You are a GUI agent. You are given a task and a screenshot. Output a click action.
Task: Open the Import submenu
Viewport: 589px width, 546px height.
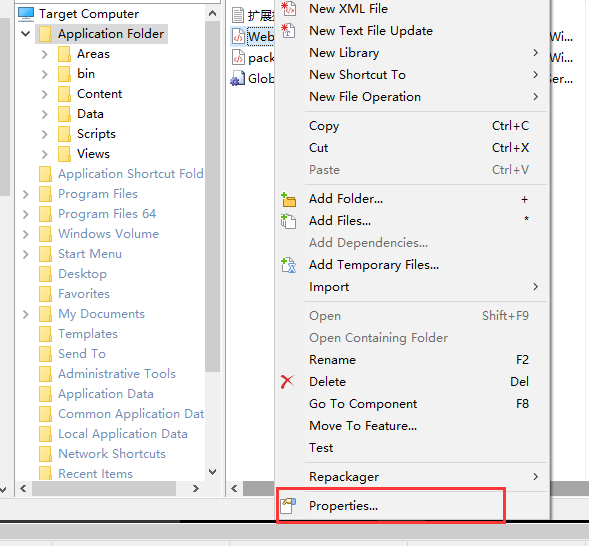point(412,287)
